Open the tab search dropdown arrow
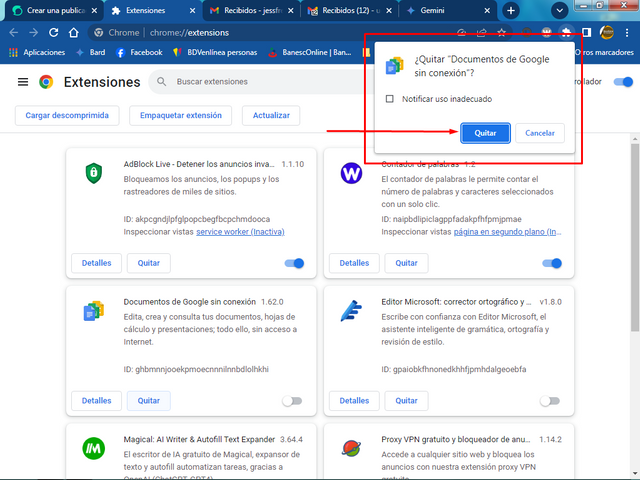640x480 pixels. click(x=560, y=11)
